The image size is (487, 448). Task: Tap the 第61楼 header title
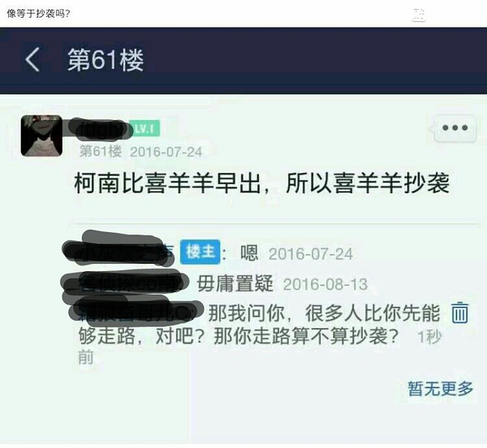pyautogui.click(x=106, y=59)
